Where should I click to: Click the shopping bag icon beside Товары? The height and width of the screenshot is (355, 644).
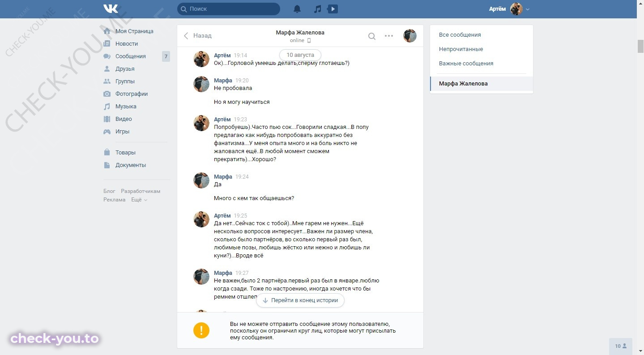click(107, 153)
